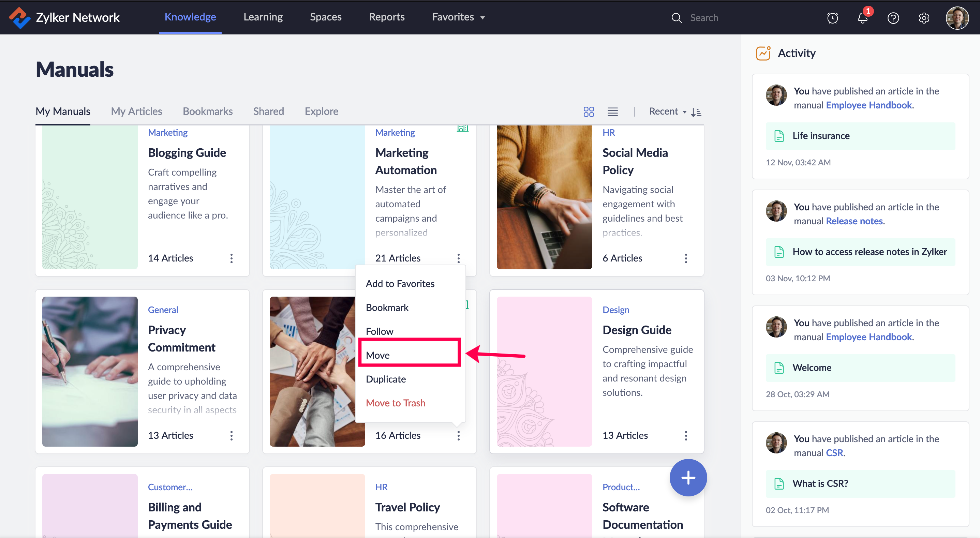
Task: Open the notifications bell icon
Action: 862,18
